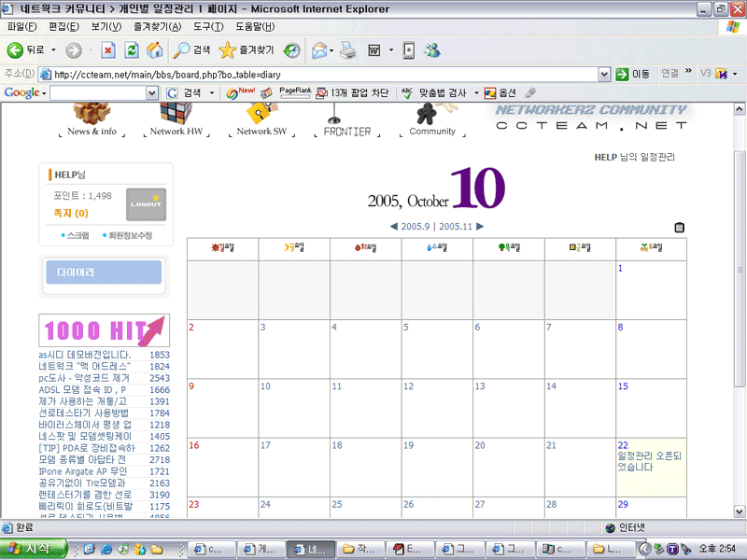The width and height of the screenshot is (747, 560).
Task: Expand the spell check (맞춤법 검사) dropdown arrow
Action: point(476,92)
